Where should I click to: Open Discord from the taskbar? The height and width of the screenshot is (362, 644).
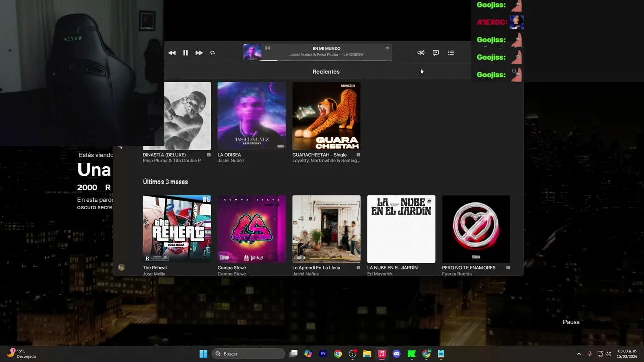396,354
